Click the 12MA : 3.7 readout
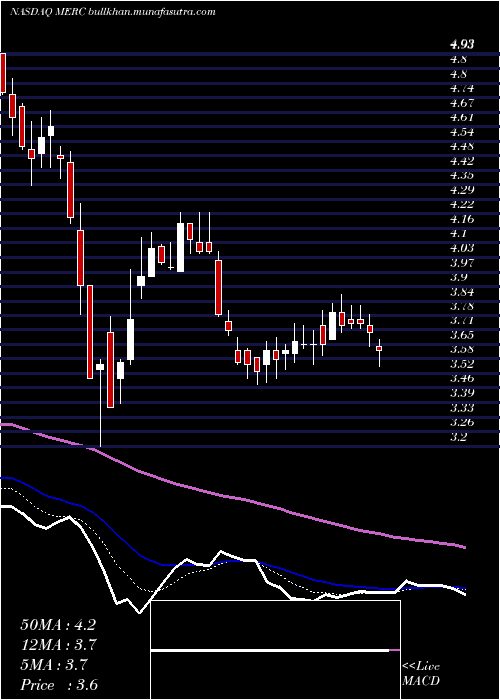 pyautogui.click(x=59, y=645)
